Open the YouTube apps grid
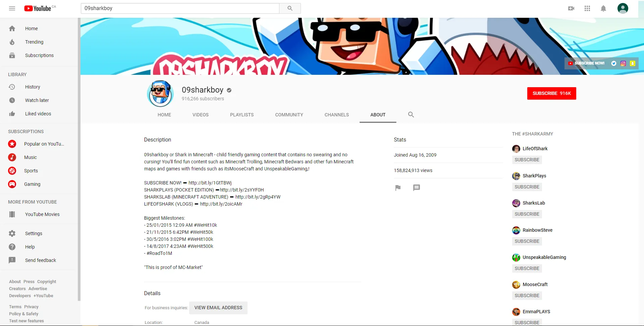The width and height of the screenshot is (644, 326). pyautogui.click(x=587, y=8)
